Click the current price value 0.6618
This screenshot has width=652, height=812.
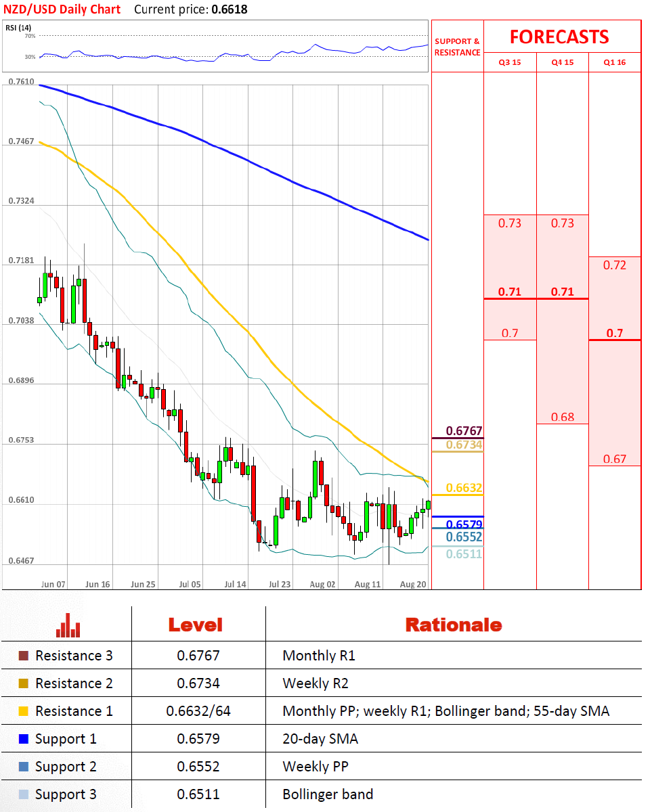[230, 9]
